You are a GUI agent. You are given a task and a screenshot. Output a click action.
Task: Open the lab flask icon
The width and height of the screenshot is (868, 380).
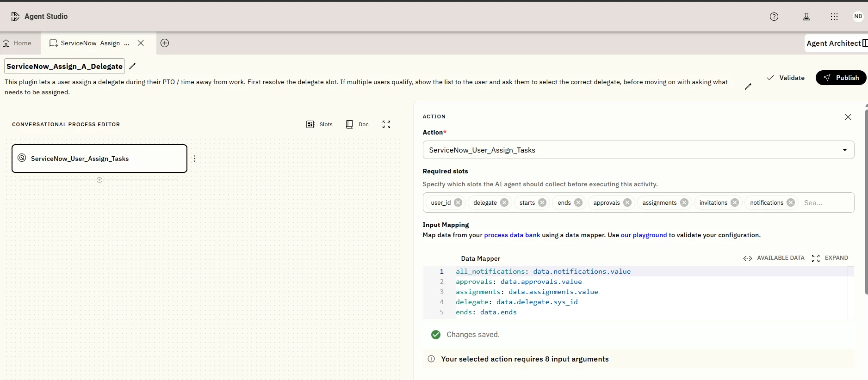coord(806,17)
